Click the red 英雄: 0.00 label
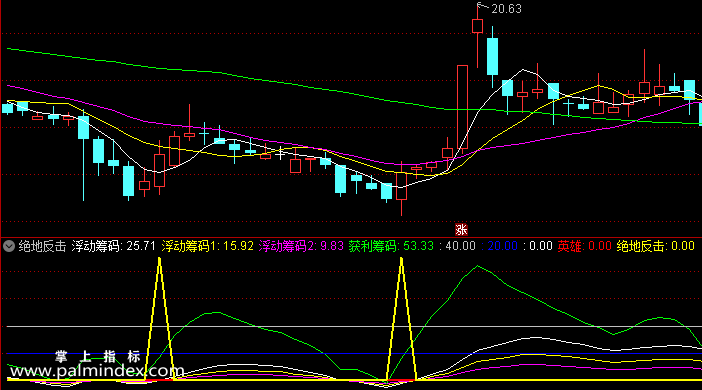 tap(584, 246)
